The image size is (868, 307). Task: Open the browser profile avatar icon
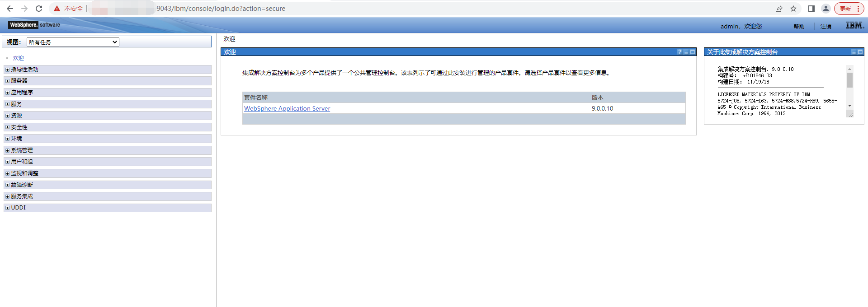[x=826, y=9]
